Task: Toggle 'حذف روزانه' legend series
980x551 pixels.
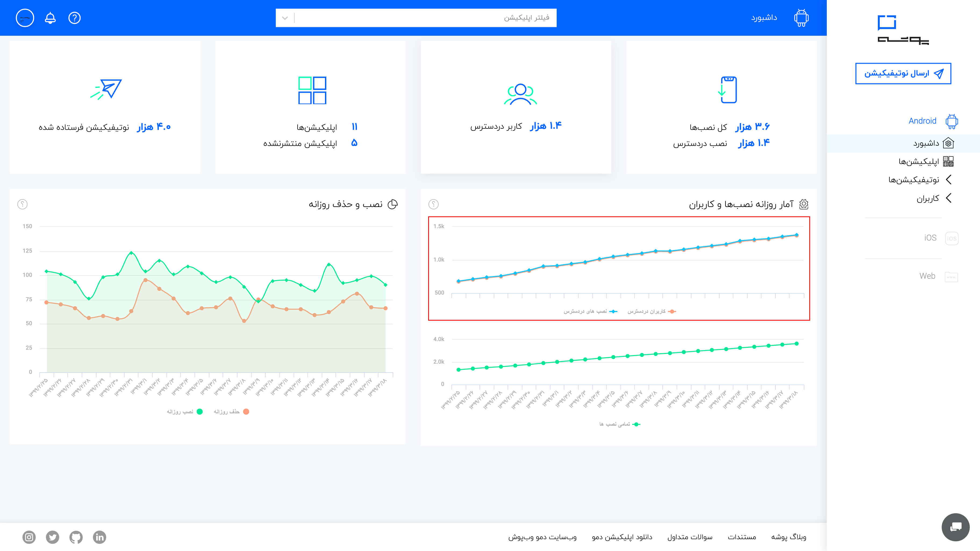Action: point(231,412)
